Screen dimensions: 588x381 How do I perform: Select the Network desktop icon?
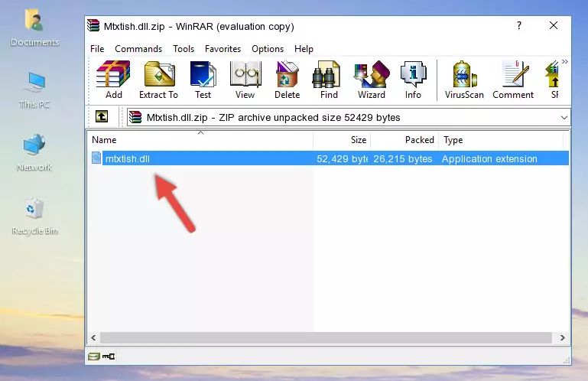[34, 153]
